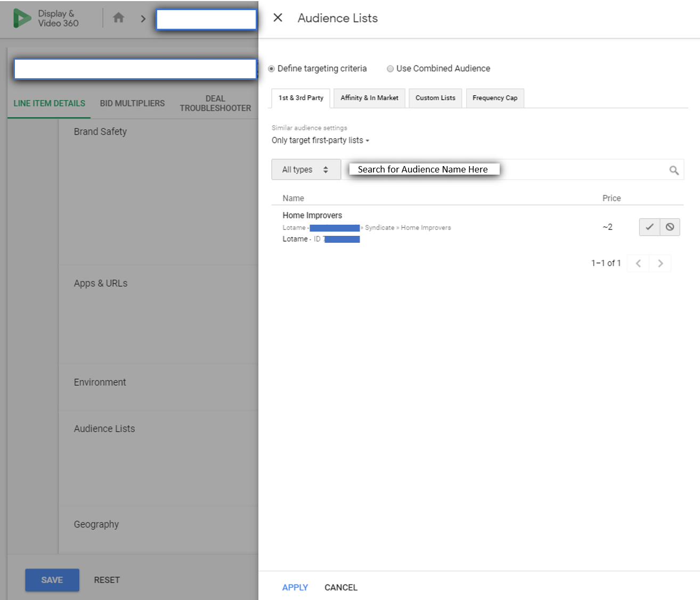Viewport: 700px width, 600px height.
Task: Switch to Bid Multipliers tab
Action: pos(133,103)
